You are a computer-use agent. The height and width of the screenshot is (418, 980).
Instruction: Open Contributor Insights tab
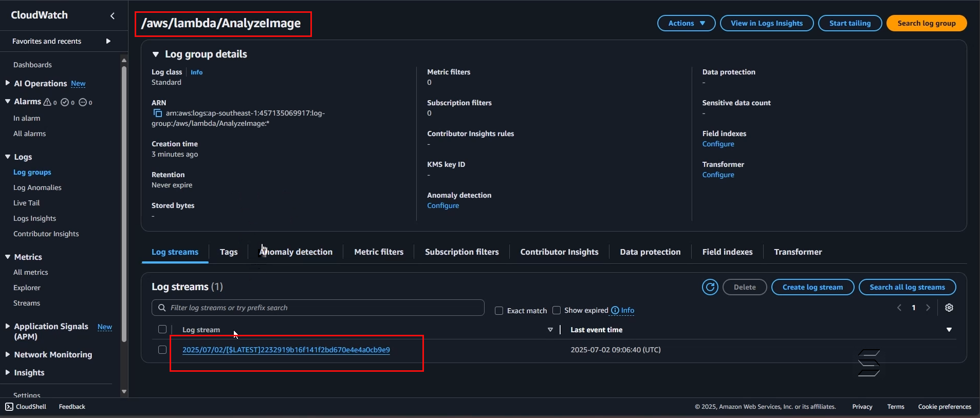pyautogui.click(x=559, y=252)
